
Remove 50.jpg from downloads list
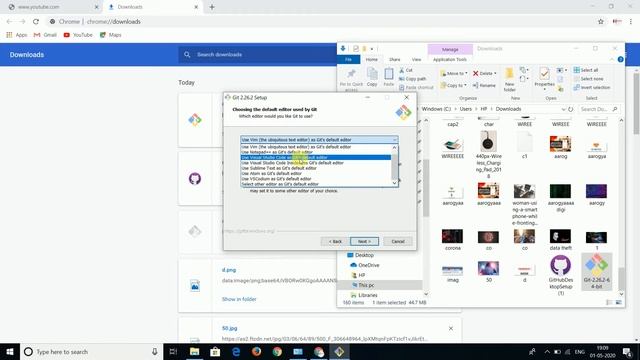(x=451, y=329)
